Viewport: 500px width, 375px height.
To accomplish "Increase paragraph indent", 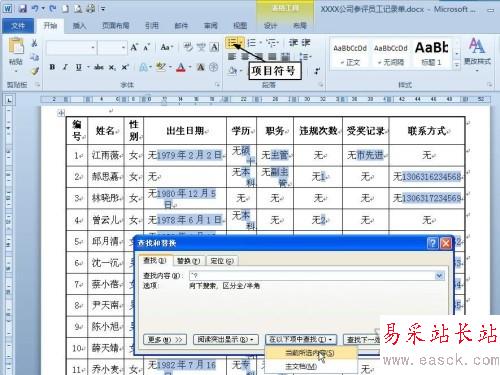I will pos(306,43).
